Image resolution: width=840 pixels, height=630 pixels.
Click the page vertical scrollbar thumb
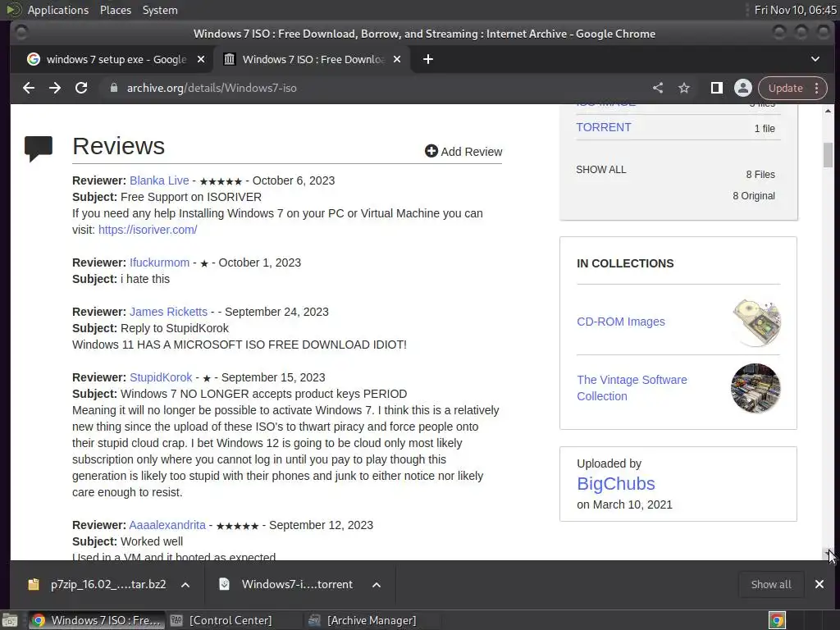click(x=828, y=155)
